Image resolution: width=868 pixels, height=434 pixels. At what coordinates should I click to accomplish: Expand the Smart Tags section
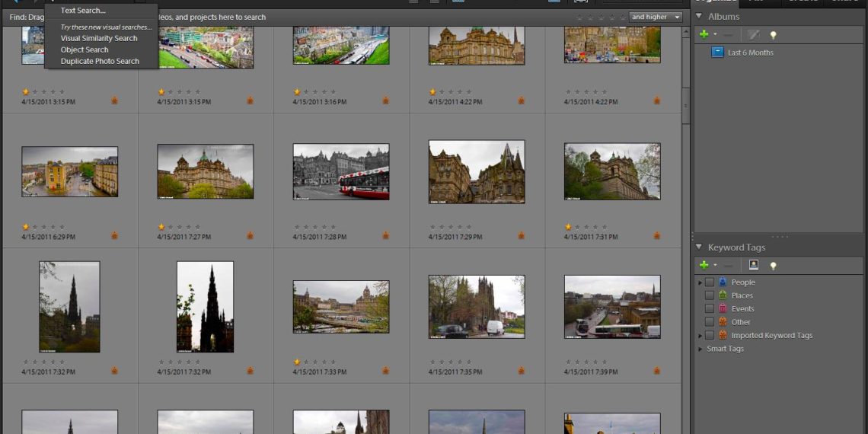700,349
